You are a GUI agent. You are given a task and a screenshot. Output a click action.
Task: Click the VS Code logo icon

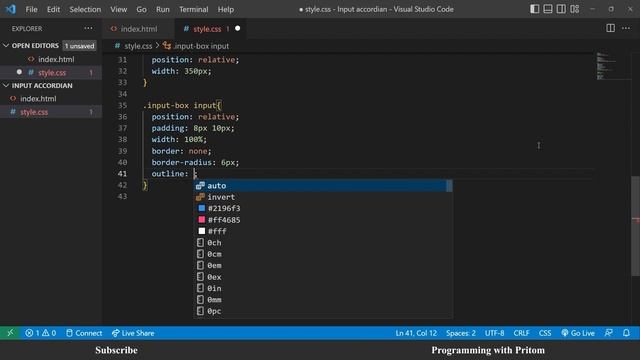(11, 9)
